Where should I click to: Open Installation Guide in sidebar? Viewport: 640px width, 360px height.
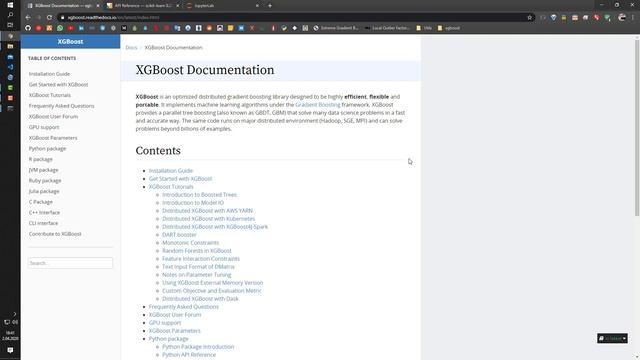49,74
